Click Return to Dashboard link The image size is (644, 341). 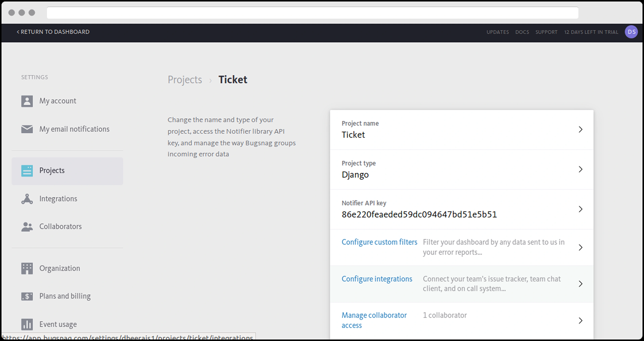click(x=53, y=32)
